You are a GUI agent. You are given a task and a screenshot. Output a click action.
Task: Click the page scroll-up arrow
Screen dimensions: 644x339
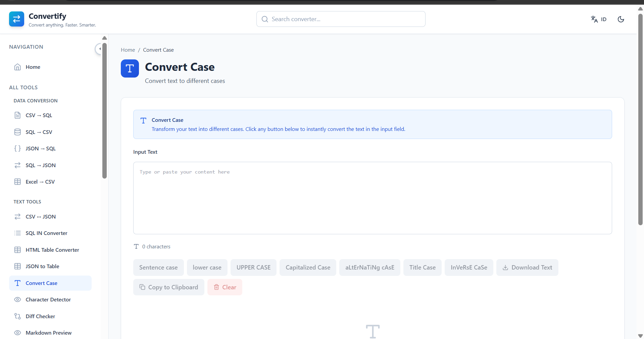[x=640, y=9]
